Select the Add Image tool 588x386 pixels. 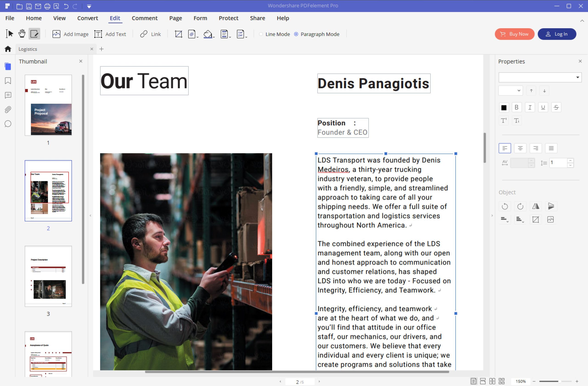point(70,34)
